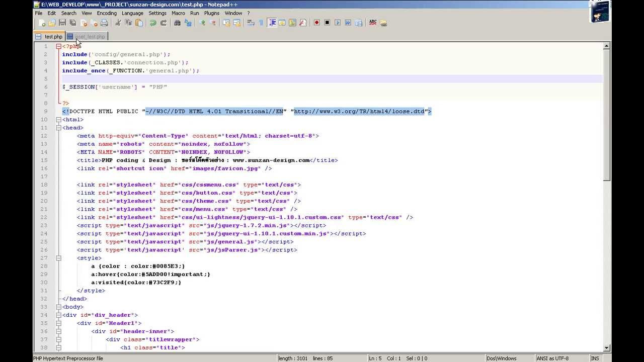Collapse the <head> fold on line 11
Screen dimensions: 644x362
coord(59,128)
